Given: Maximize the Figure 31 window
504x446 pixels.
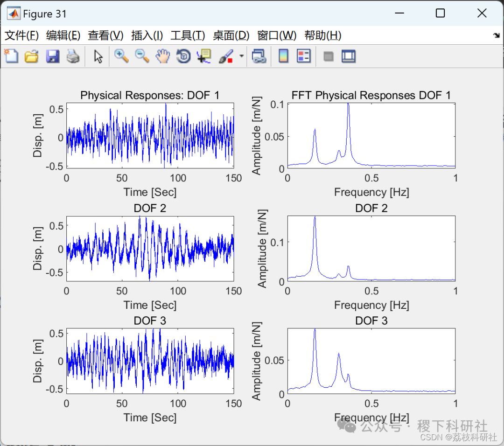Looking at the screenshot, I should (x=440, y=13).
